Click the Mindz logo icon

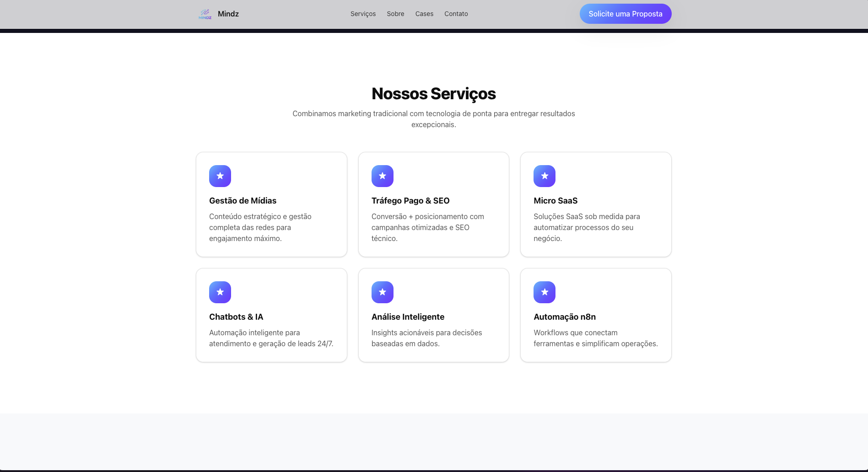[x=205, y=14]
